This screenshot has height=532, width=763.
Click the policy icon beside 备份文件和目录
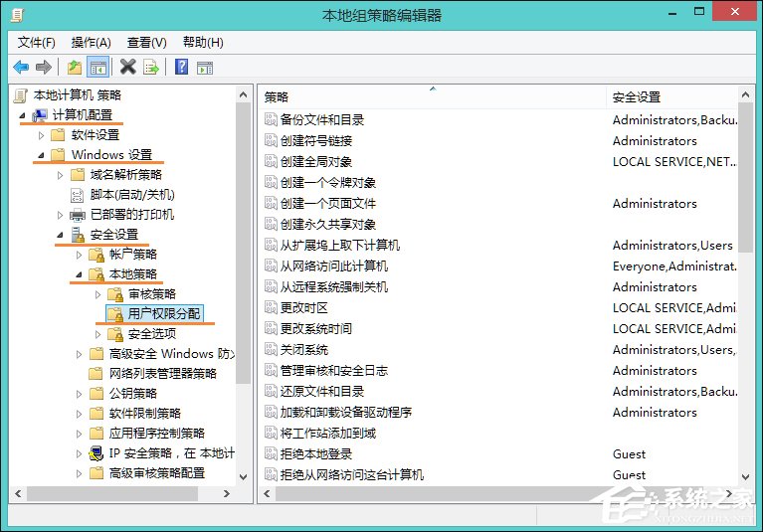coord(271,119)
